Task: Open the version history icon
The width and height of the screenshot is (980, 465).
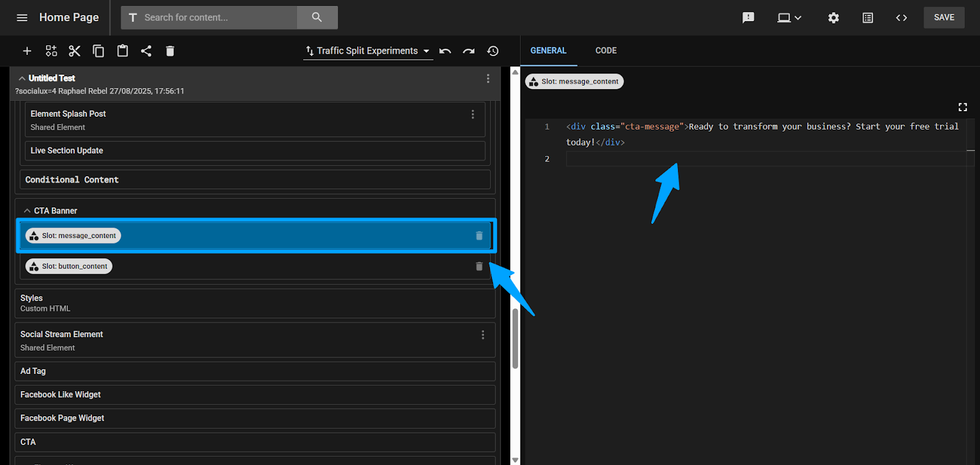Action: tap(493, 51)
